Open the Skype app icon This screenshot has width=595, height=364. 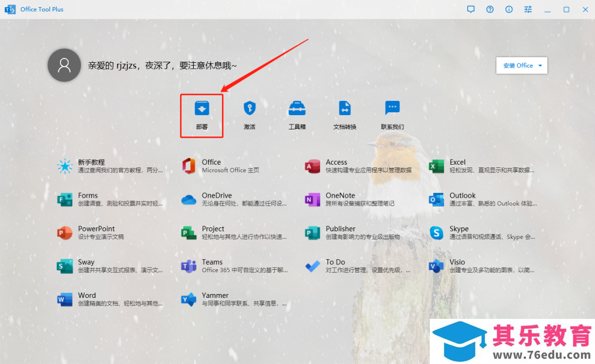click(436, 233)
